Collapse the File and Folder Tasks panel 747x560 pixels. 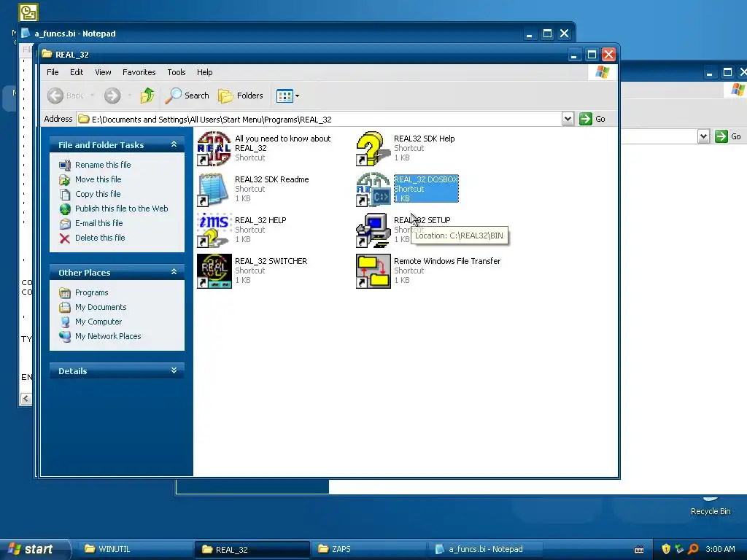pyautogui.click(x=174, y=144)
